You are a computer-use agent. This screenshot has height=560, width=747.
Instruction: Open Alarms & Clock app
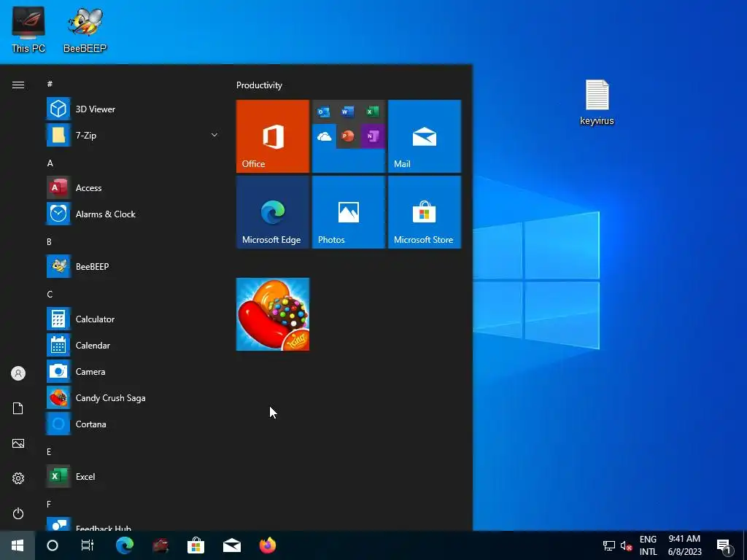[133, 214]
